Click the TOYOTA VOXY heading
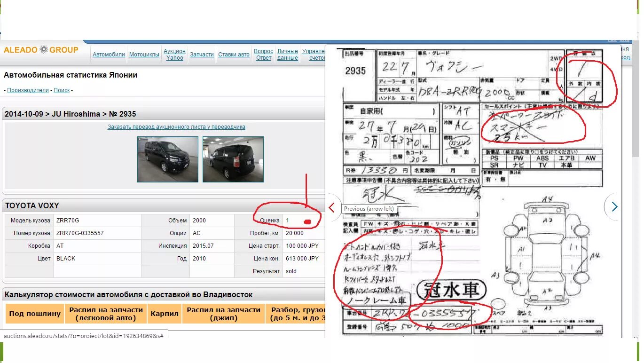Viewport: 644px width, 363px height. coord(32,206)
